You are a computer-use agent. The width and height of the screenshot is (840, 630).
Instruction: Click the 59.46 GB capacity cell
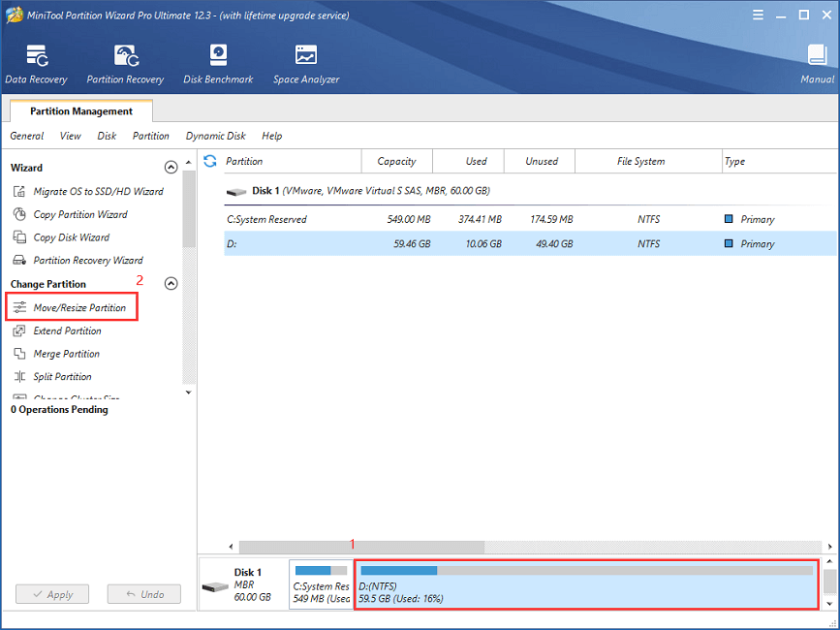412,243
